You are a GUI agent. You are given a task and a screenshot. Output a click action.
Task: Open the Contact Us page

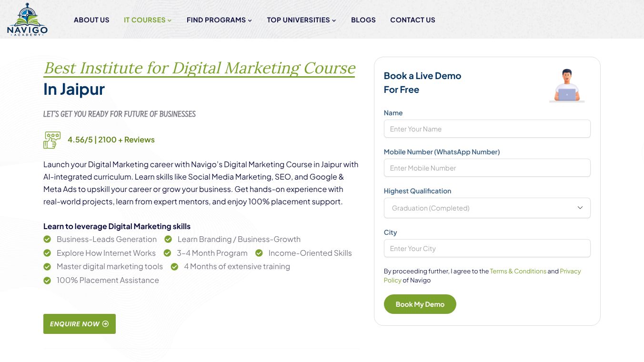coord(413,20)
